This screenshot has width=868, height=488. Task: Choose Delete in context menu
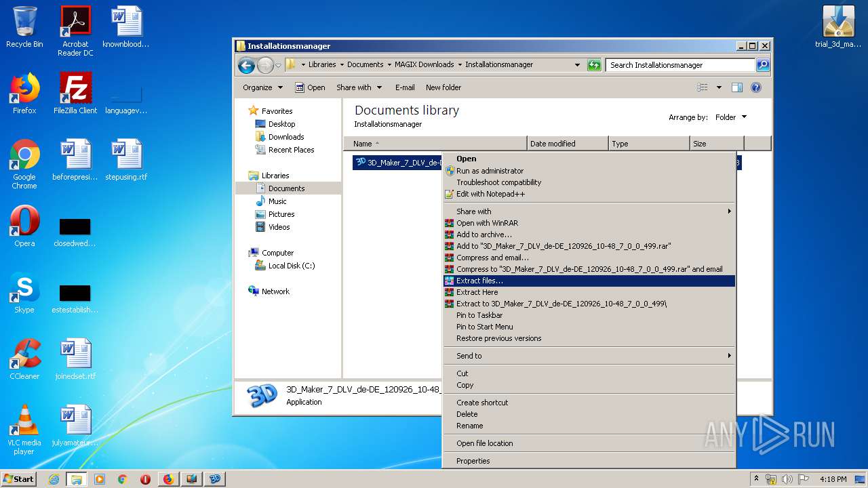click(x=589, y=414)
